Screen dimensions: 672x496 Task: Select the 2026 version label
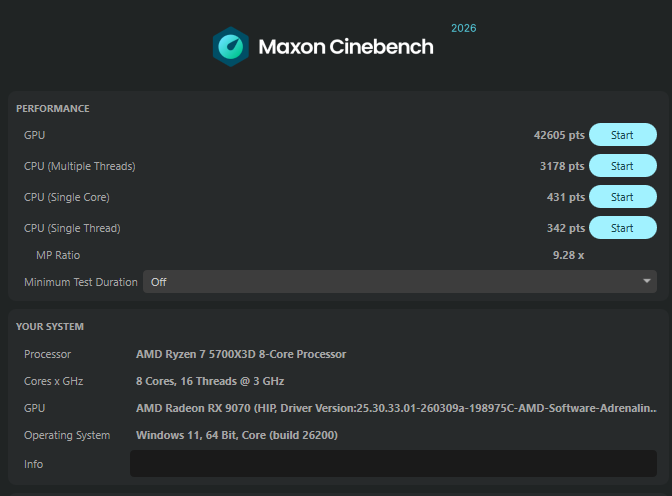coord(464,28)
